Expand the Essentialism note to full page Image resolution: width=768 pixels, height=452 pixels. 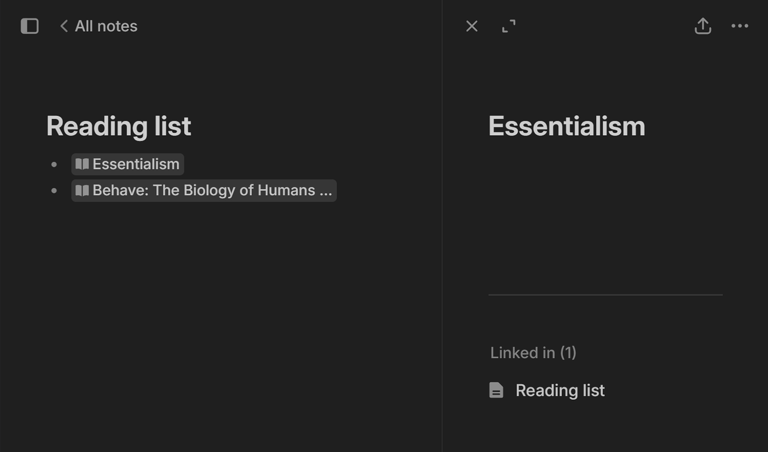click(x=509, y=26)
